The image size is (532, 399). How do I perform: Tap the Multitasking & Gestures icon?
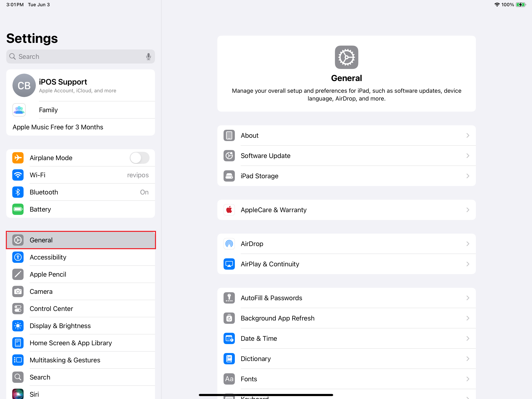18,360
